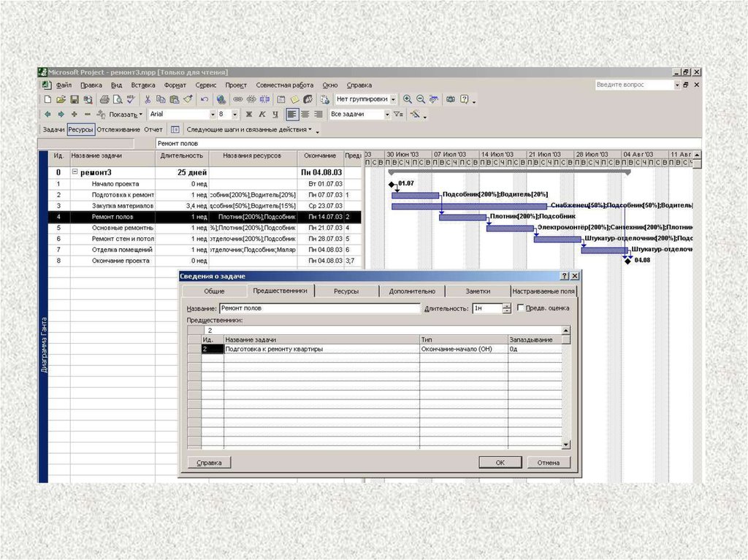Open the Все задачи filter dropdown
The image size is (748, 560).
pos(387,115)
